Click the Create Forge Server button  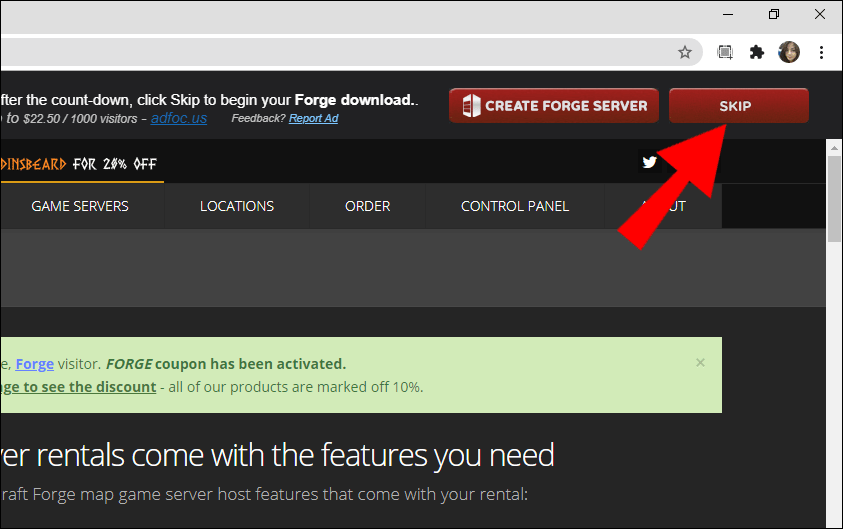(554, 106)
